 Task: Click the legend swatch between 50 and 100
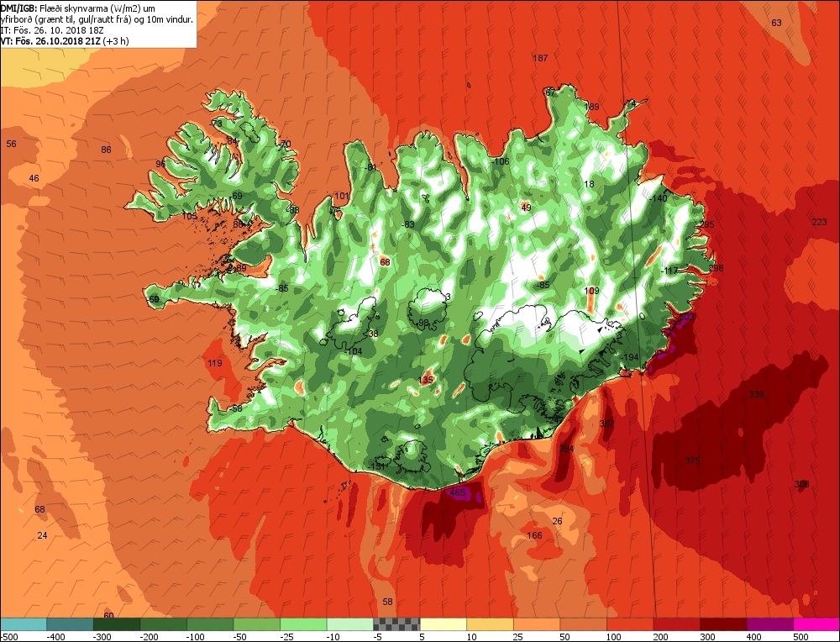tap(584, 624)
